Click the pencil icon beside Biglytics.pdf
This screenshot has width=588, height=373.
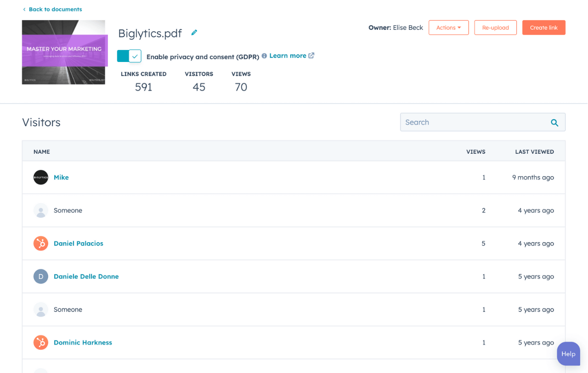[194, 33]
